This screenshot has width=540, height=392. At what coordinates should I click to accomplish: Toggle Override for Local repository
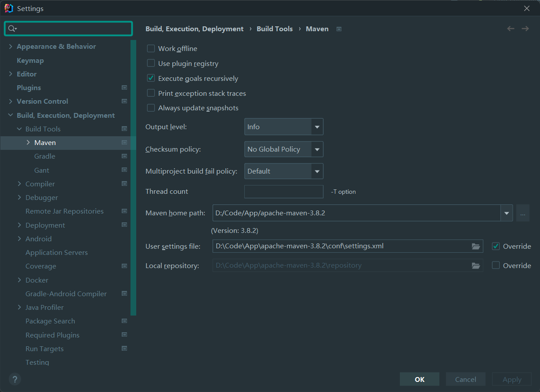pyautogui.click(x=496, y=265)
